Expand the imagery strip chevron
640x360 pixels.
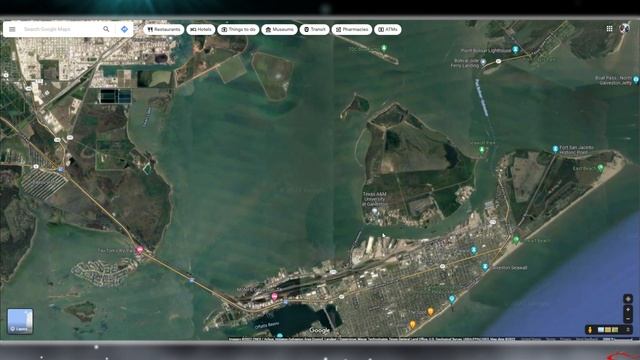628,329
